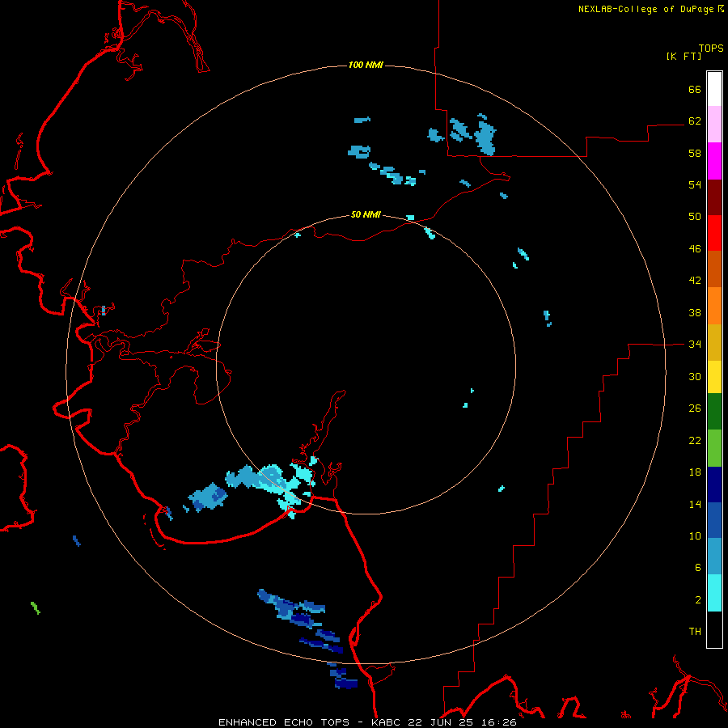Click the 26 scale value
Image resolution: width=728 pixels, height=728 pixels.
[x=695, y=408]
